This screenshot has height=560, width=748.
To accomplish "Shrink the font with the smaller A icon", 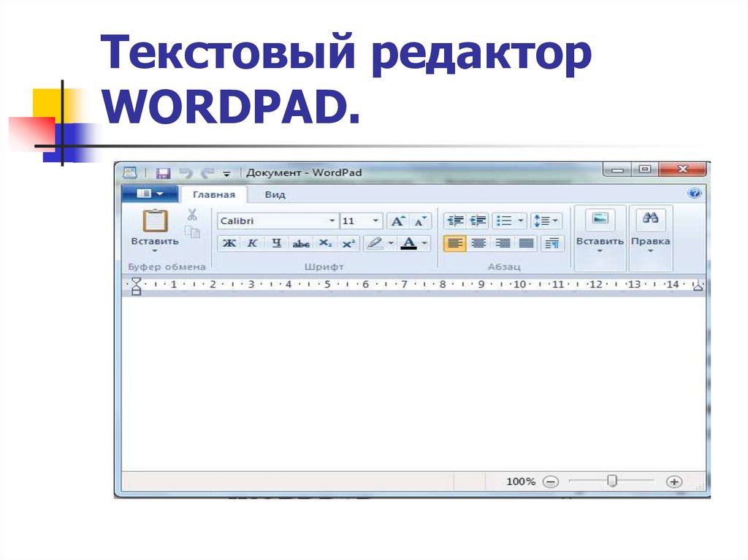I will [x=420, y=220].
